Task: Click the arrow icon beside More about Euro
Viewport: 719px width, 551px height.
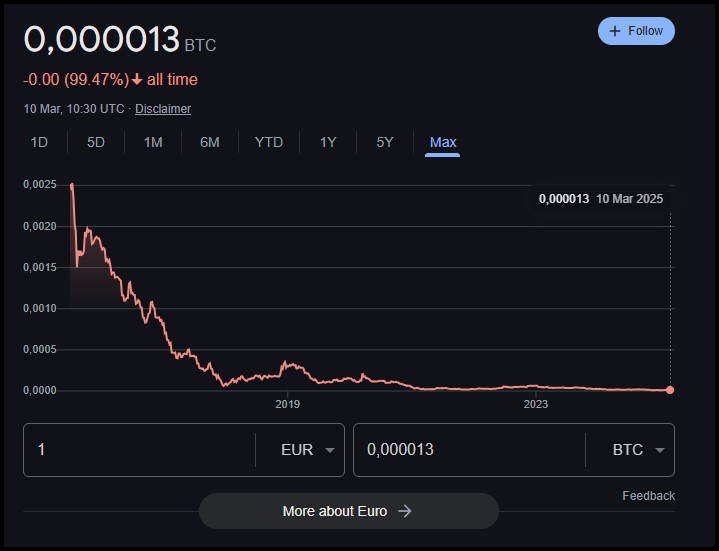Action: coord(405,511)
